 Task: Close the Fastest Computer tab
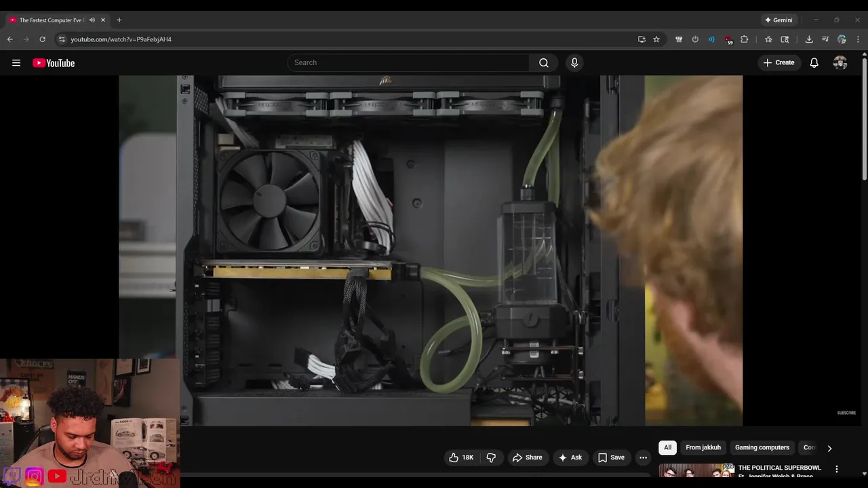[x=103, y=20]
